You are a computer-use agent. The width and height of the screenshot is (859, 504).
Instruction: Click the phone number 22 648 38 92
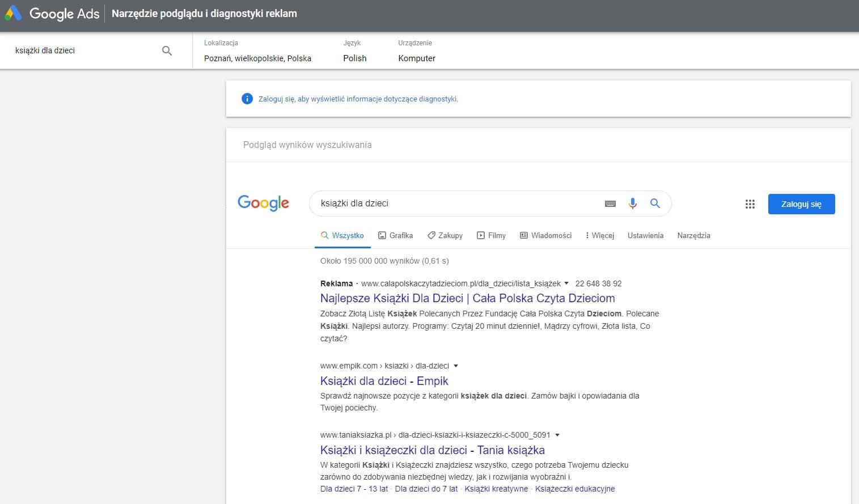(598, 283)
